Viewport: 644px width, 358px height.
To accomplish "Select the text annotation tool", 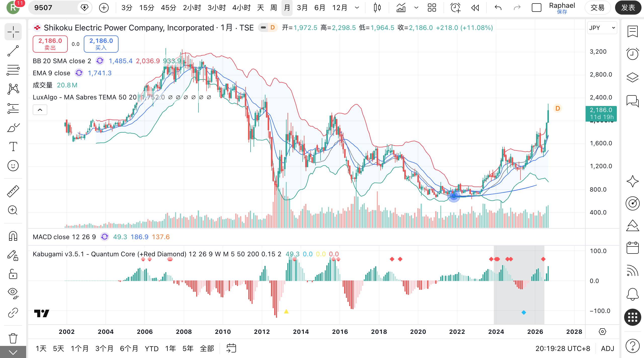I will tap(13, 147).
